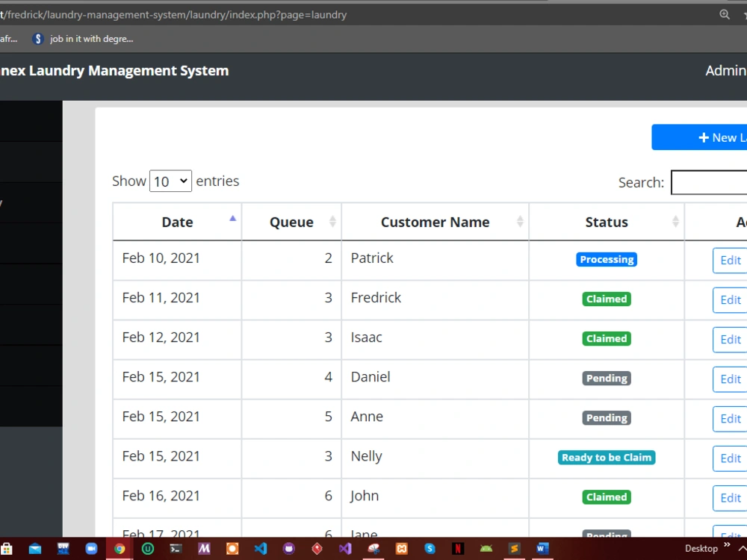Edit Daniel's laundry record

pos(731,379)
